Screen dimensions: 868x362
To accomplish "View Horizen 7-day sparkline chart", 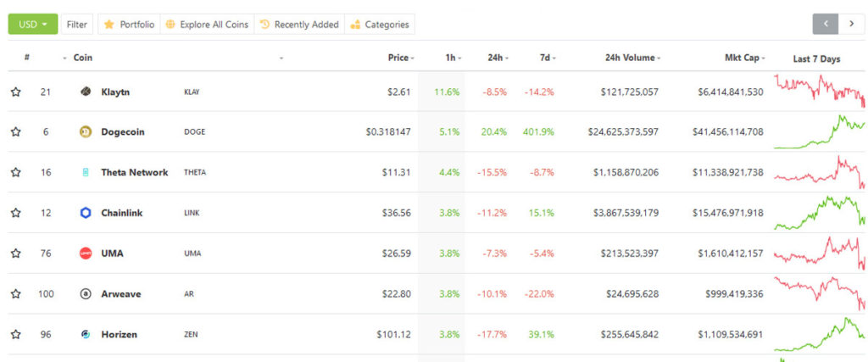I will (820, 334).
